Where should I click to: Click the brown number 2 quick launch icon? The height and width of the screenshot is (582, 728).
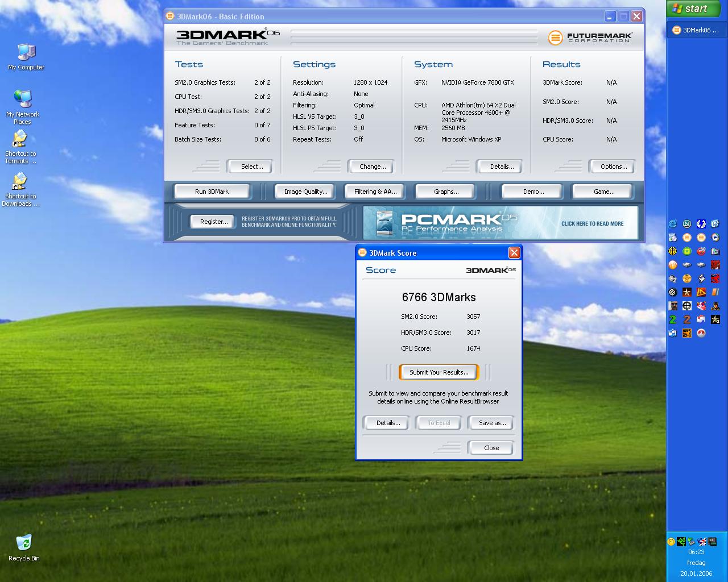tap(687, 319)
